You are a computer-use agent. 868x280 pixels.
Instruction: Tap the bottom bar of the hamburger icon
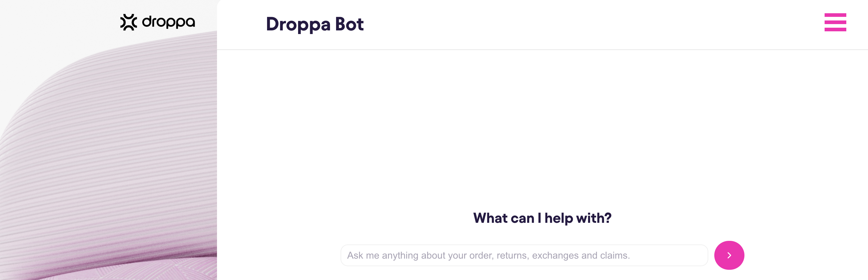835,30
